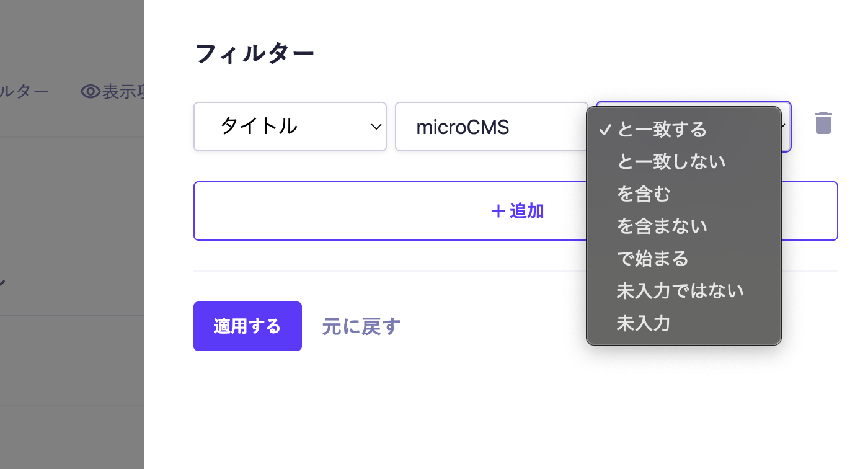Click inside the microCMS text input

click(490, 127)
